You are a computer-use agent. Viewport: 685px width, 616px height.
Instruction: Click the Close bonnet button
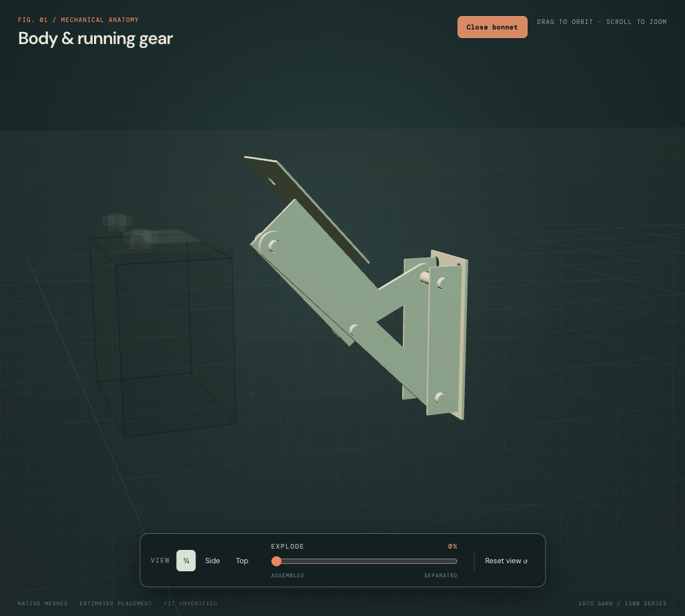(492, 27)
